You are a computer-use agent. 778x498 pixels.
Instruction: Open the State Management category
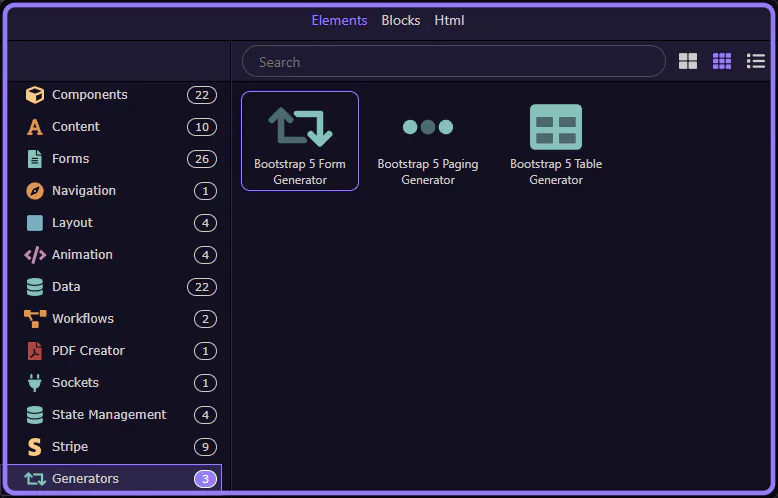pos(109,415)
